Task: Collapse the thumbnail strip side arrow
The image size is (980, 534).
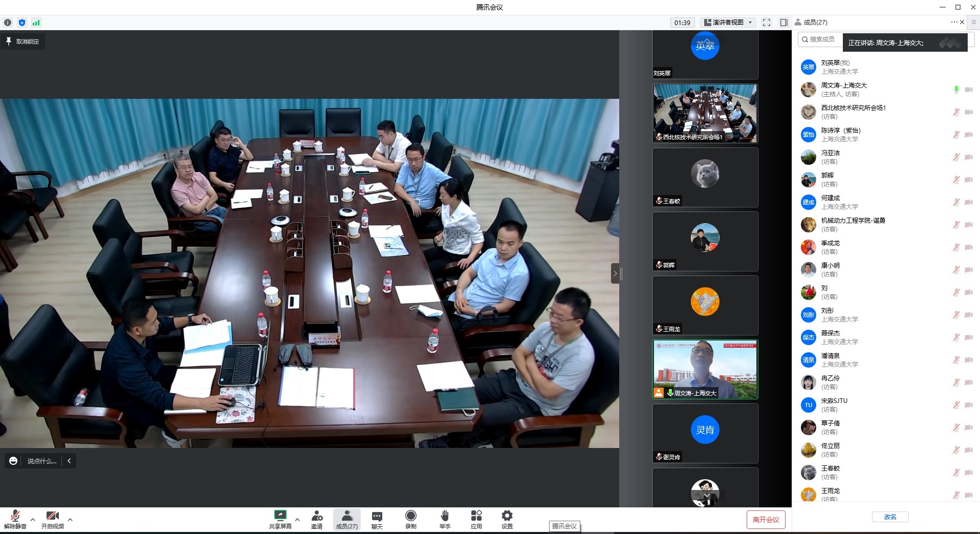Action: [x=615, y=273]
